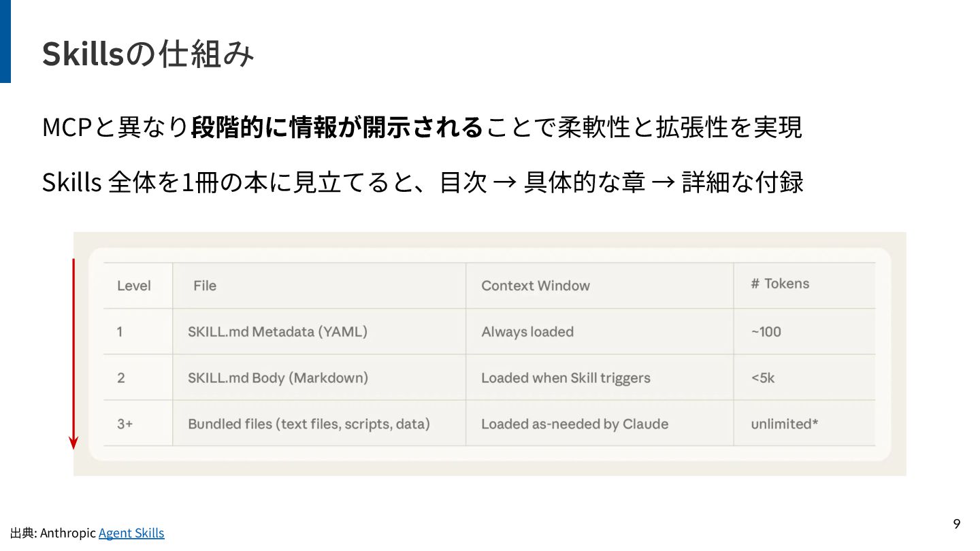Click the 'Always loaded' cell
This screenshot has width=980, height=551.
point(527,332)
